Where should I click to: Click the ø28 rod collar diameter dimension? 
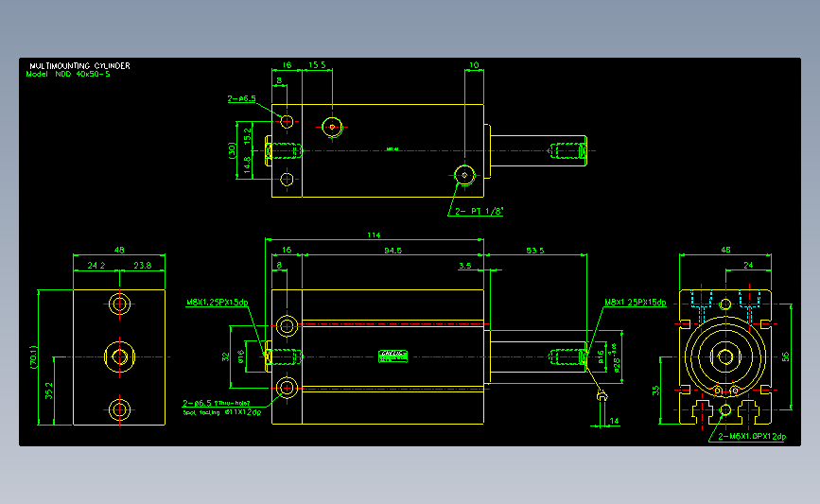(x=617, y=357)
